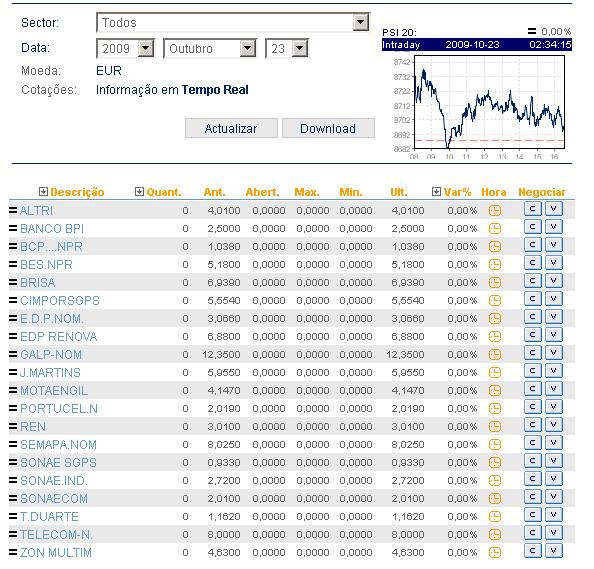Screen dimensions: 594x569
Task: Click the buy (C) icon for ALTRI
Action: tap(532, 209)
